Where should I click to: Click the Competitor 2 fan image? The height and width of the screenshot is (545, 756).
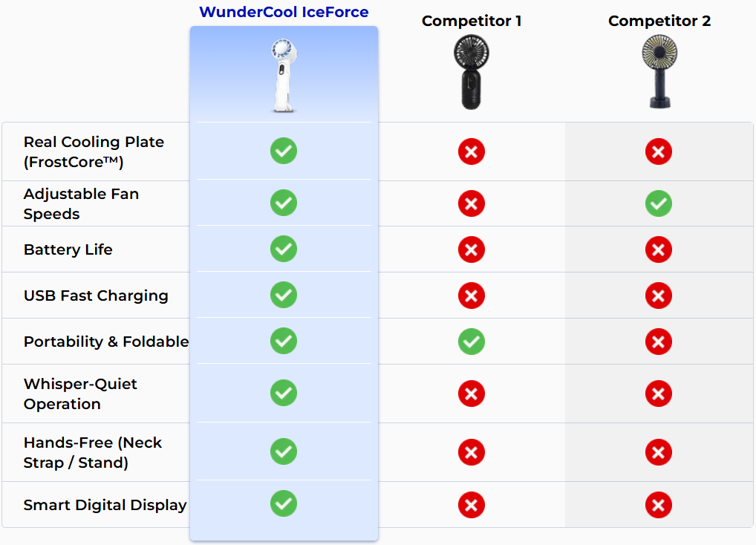[x=659, y=72]
